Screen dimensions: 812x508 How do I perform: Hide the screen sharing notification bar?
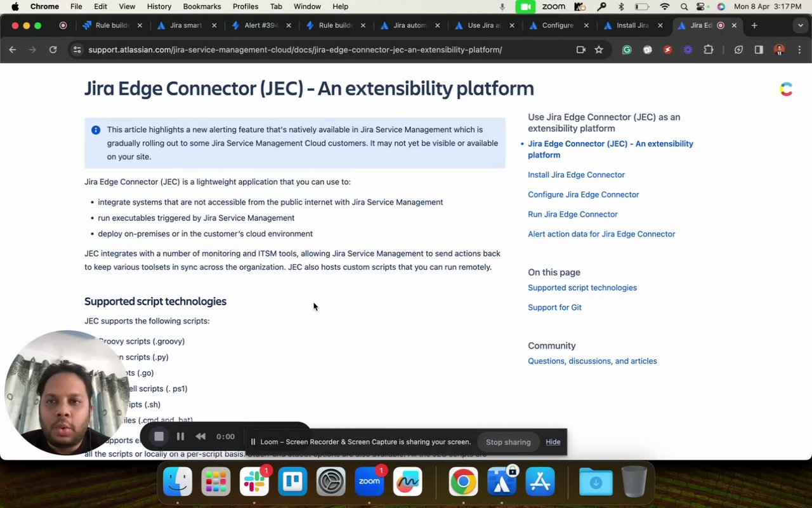(x=553, y=442)
